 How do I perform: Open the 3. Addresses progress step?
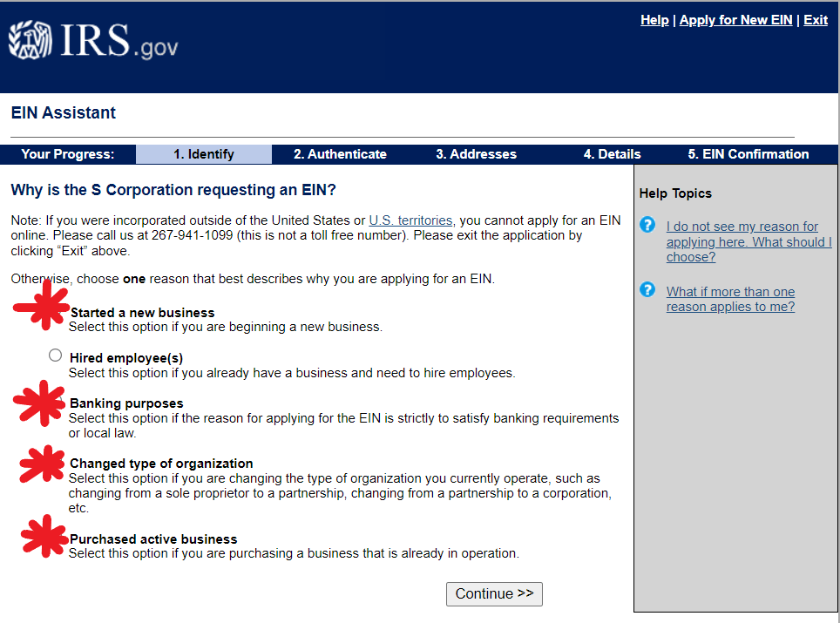[x=476, y=154]
